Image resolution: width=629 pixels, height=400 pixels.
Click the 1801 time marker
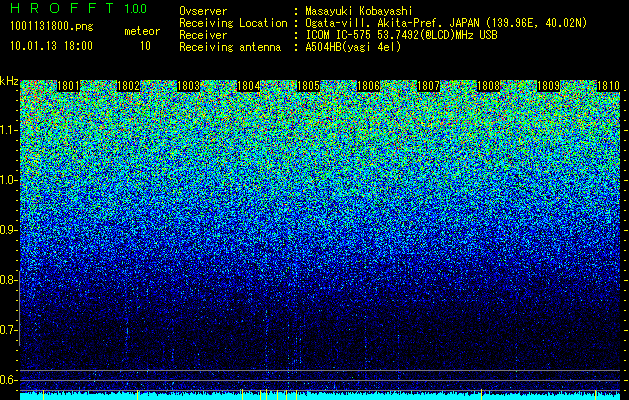(69, 86)
